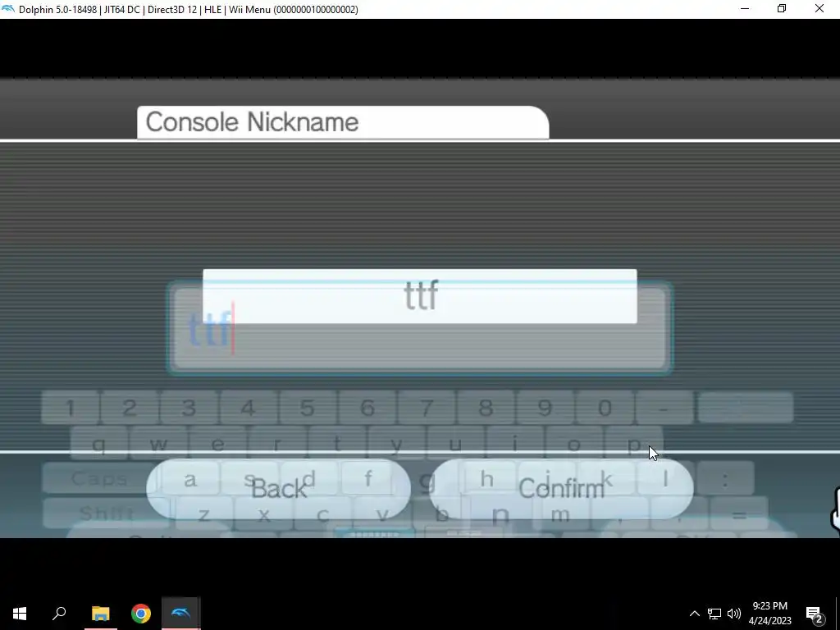The image size is (840, 630).
Task: Tap the faded 0 key on the keyboard
Action: pos(605,408)
